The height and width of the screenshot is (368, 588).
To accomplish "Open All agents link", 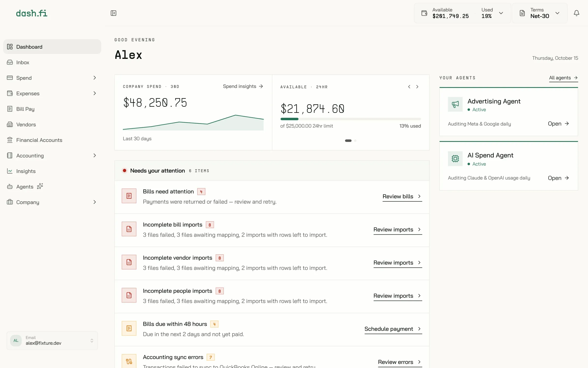I will tap(563, 78).
